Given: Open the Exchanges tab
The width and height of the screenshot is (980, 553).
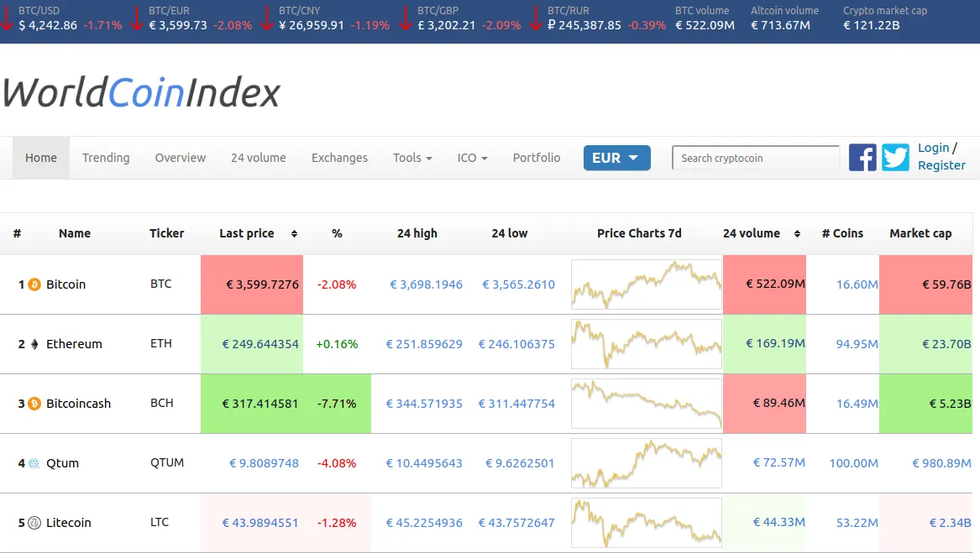Looking at the screenshot, I should pyautogui.click(x=339, y=158).
